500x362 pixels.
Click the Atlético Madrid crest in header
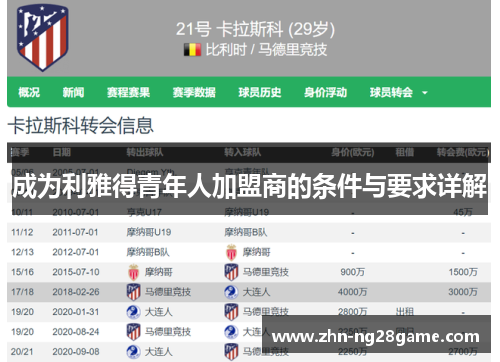point(43,38)
